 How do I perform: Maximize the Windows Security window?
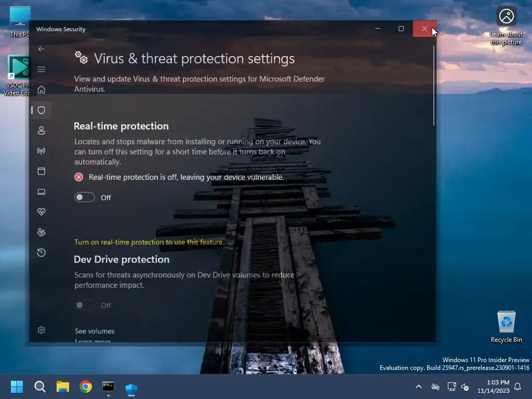401,29
